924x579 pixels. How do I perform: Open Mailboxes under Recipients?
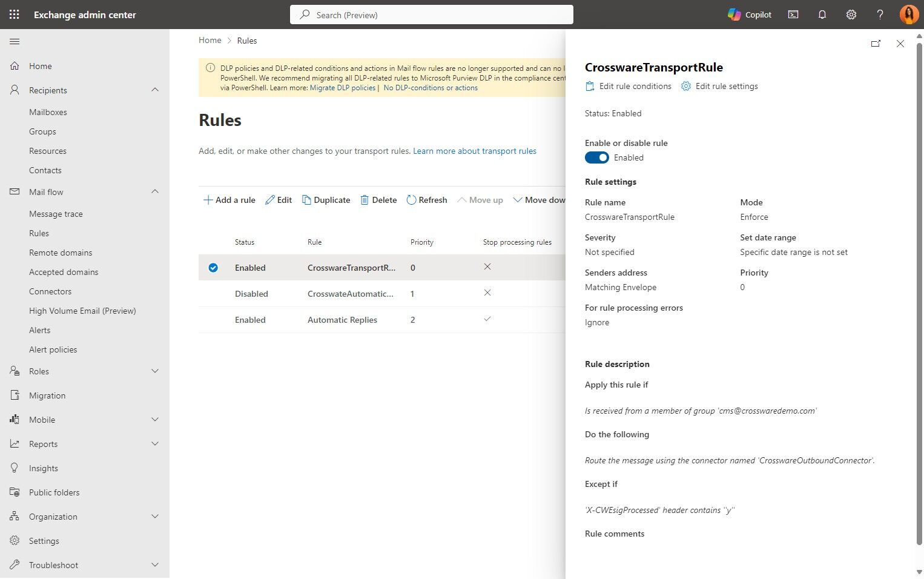[48, 112]
